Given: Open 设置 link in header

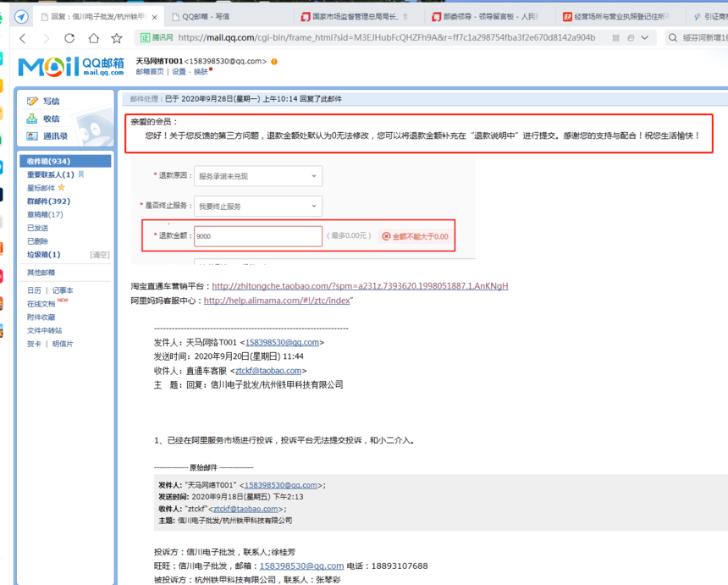Looking at the screenshot, I should coord(179,71).
